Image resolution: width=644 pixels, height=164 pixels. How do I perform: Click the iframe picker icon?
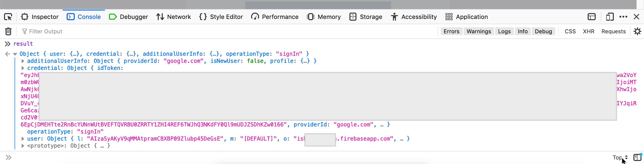click(592, 17)
